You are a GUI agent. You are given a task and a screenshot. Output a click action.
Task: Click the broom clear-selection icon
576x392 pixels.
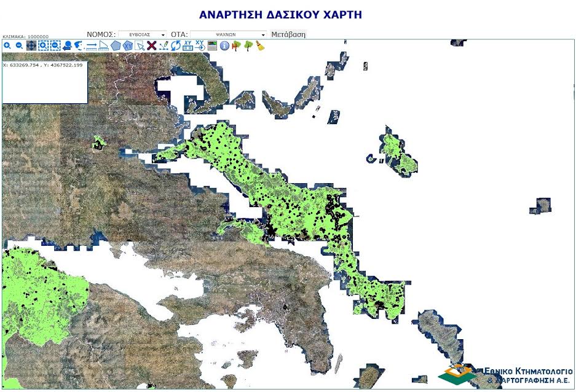pos(260,44)
